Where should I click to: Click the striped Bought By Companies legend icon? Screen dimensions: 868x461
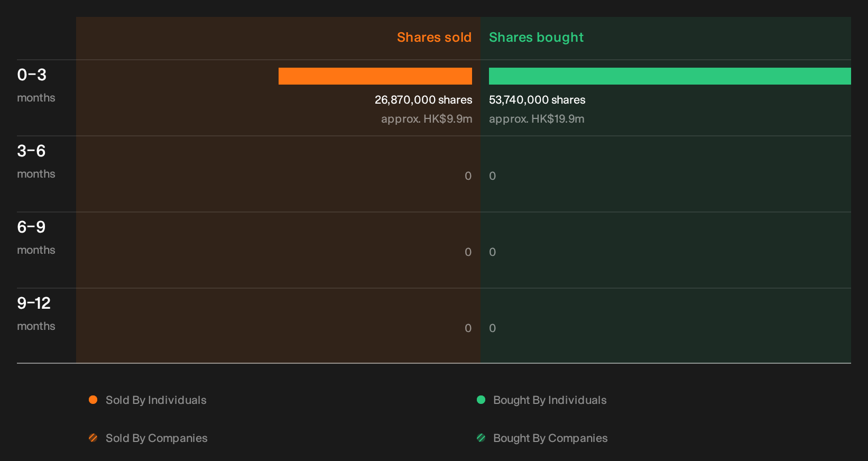coord(481,438)
